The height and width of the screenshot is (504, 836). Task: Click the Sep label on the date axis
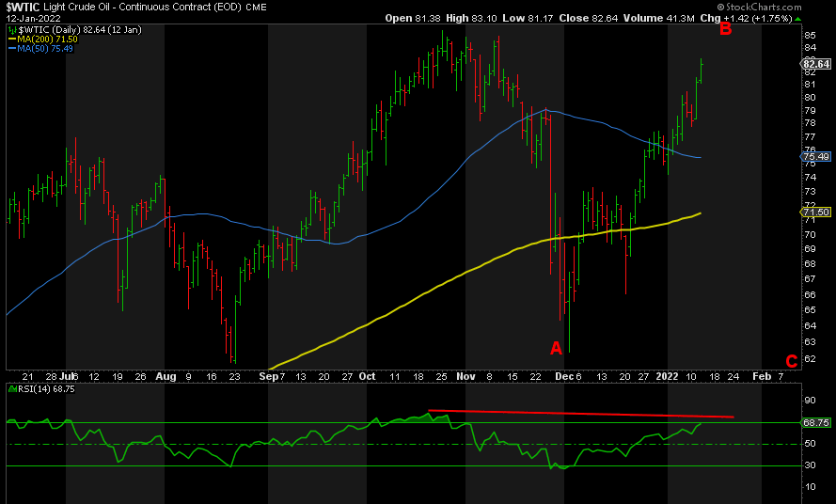click(x=269, y=376)
